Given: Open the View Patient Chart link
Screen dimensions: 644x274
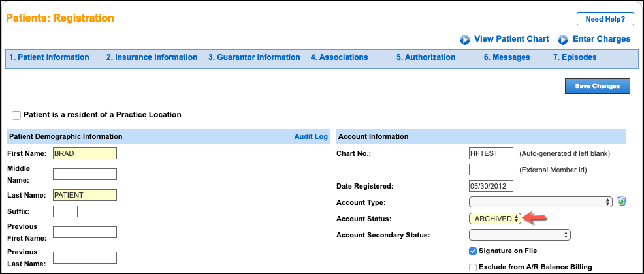Looking at the screenshot, I should [x=511, y=39].
